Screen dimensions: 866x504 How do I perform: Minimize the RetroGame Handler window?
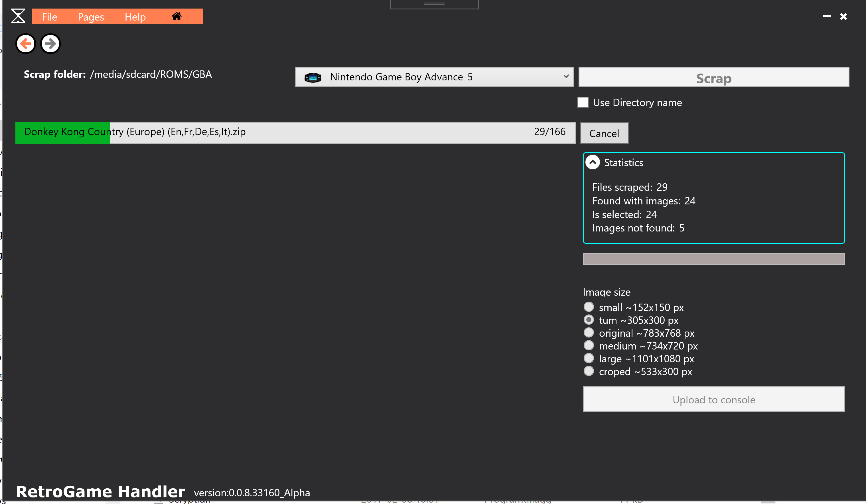click(x=827, y=16)
